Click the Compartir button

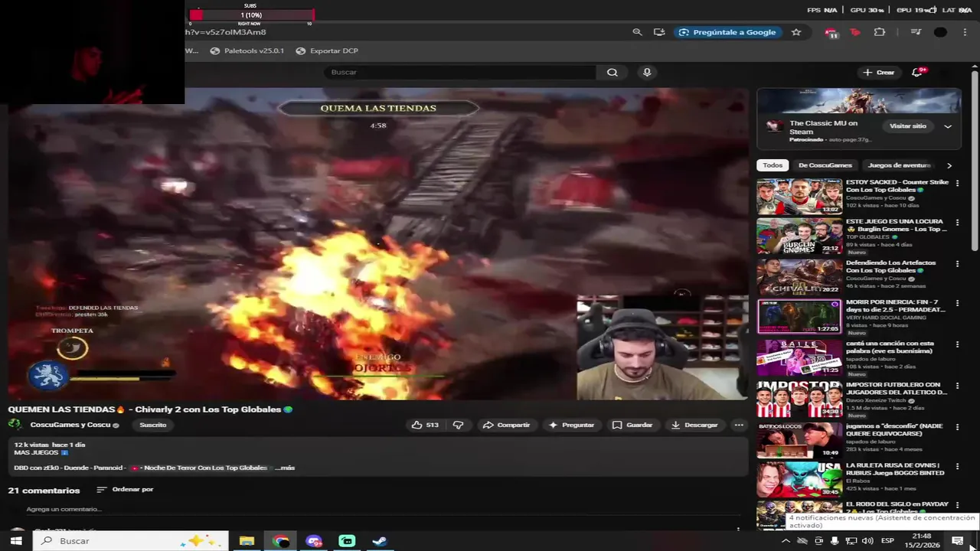pos(506,425)
